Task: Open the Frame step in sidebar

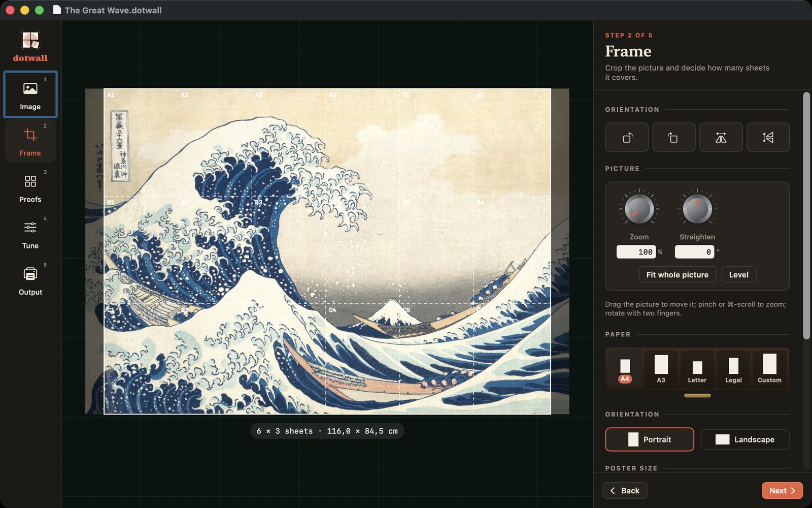Action: [x=30, y=141]
